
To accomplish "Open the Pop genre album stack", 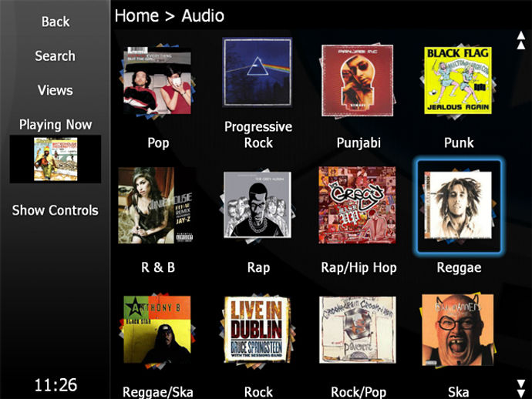I will 157,82.
